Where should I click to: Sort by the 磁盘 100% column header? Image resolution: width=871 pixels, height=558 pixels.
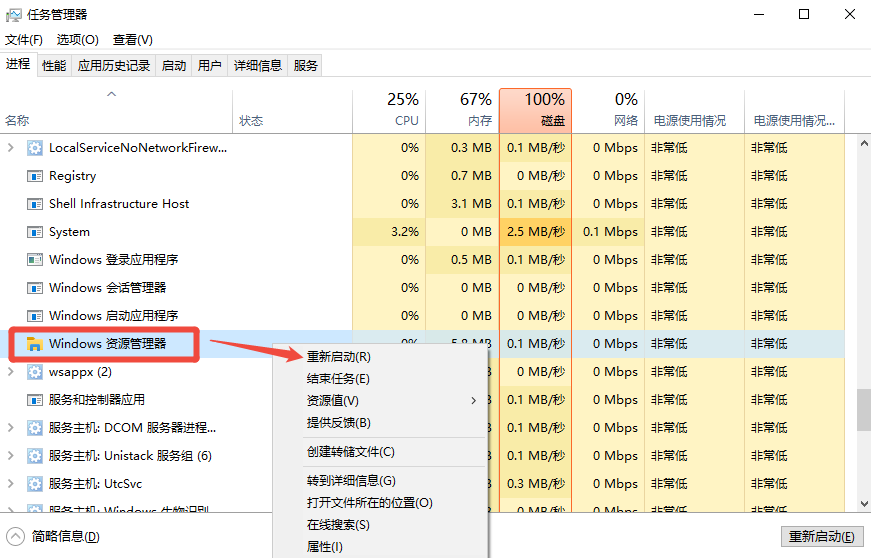tap(535, 111)
